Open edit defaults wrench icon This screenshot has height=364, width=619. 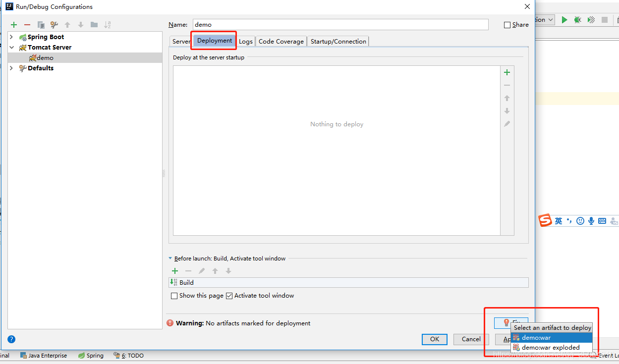[x=55, y=25]
